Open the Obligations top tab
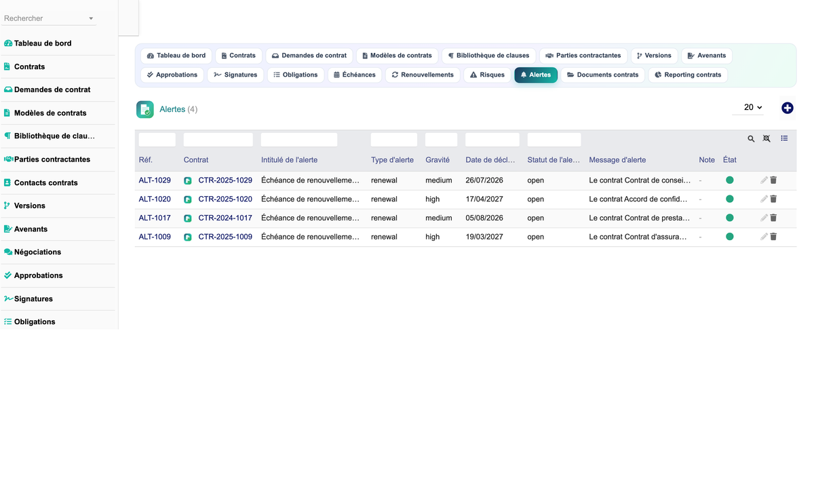The width and height of the screenshot is (814, 504). (x=296, y=75)
